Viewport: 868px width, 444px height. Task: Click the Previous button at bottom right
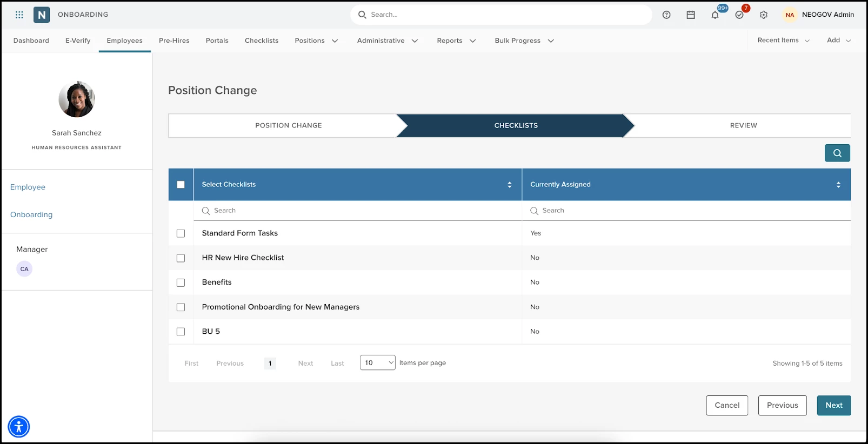(782, 405)
